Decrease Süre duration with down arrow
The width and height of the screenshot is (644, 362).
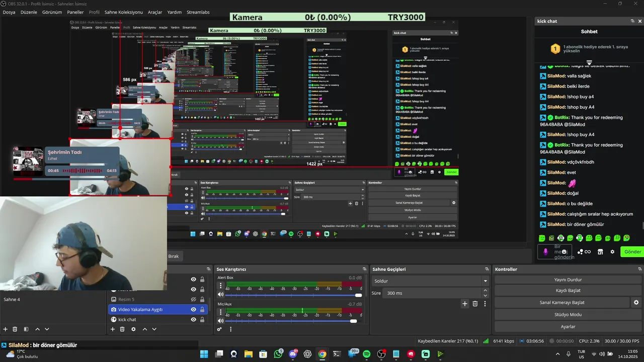486,296
